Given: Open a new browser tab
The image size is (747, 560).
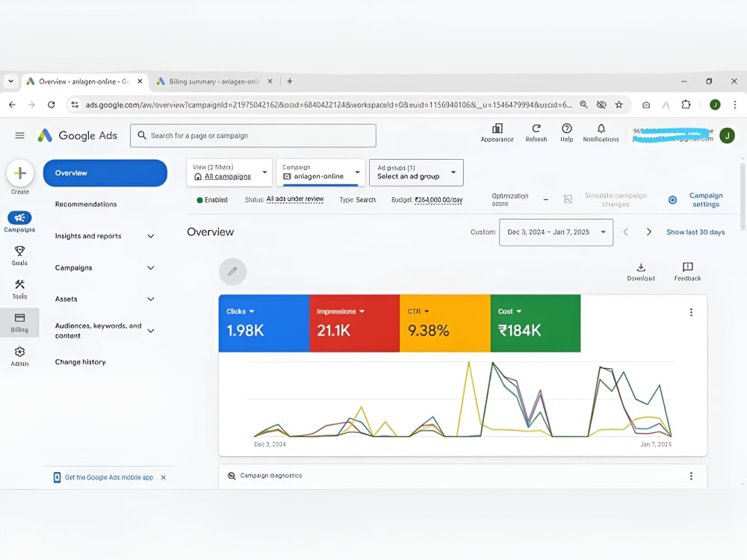Looking at the screenshot, I should [x=290, y=81].
